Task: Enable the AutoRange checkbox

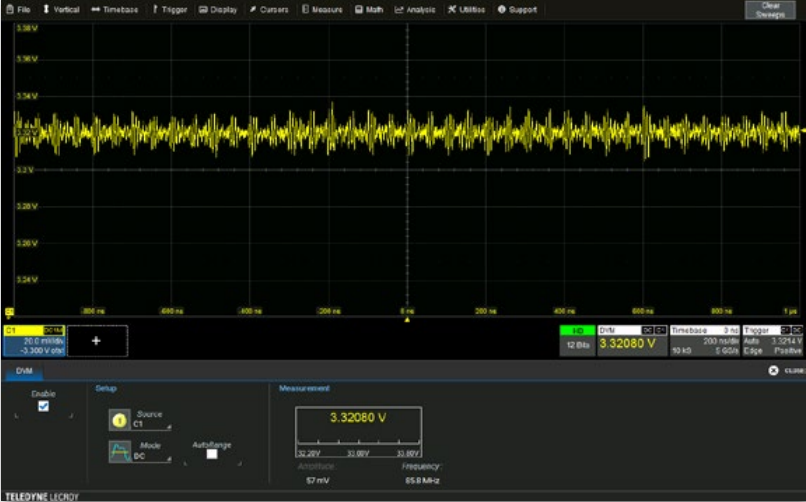Action: [x=211, y=454]
